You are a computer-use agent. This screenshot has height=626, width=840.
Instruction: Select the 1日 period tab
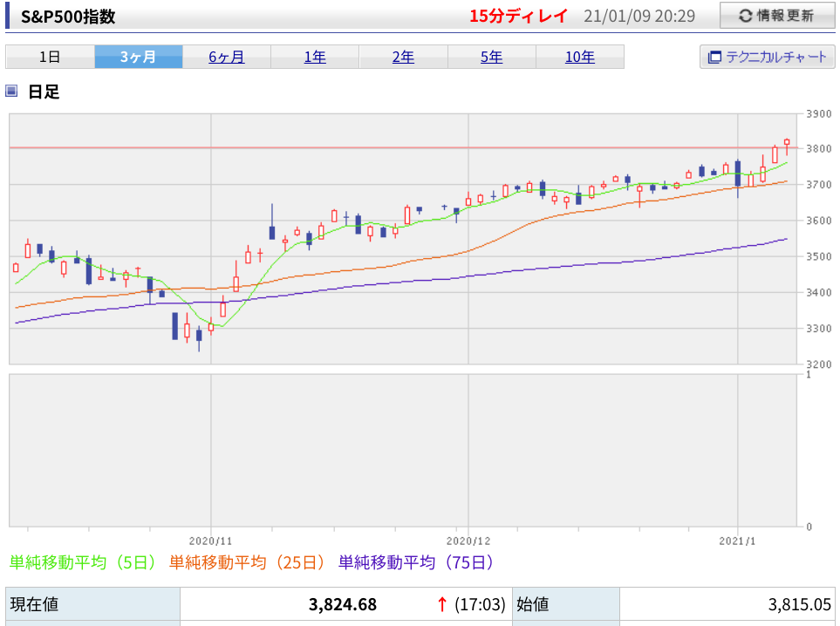[x=50, y=57]
